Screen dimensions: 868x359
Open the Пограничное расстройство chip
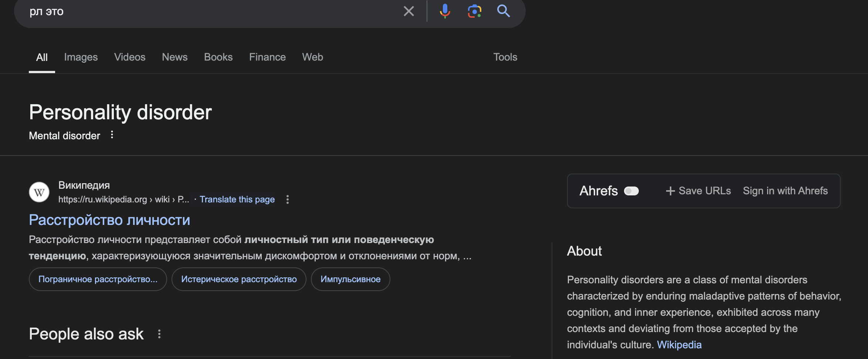coord(98,279)
